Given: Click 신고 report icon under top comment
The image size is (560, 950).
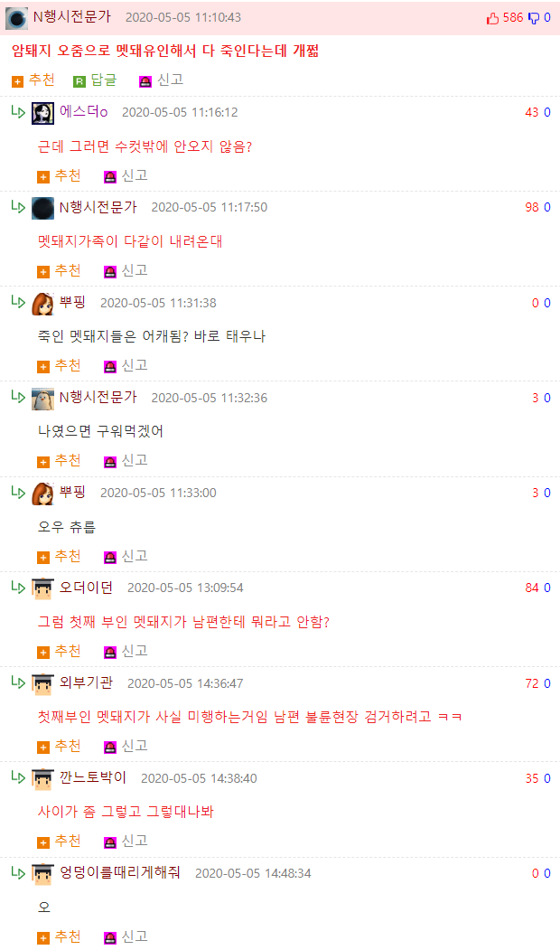Looking at the screenshot, I should (145, 81).
